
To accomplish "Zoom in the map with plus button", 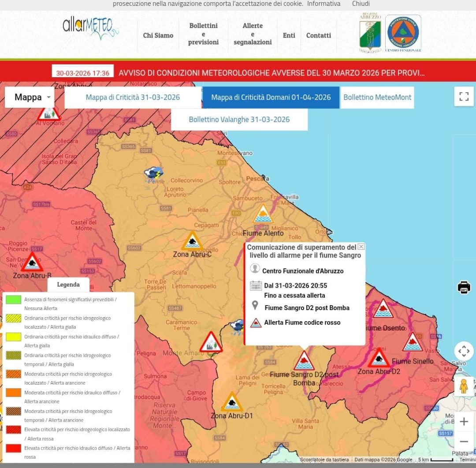I will (464, 422).
